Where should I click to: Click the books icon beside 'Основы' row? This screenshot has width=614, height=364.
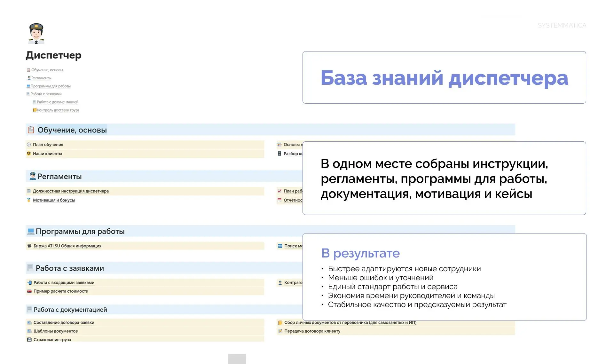279,145
